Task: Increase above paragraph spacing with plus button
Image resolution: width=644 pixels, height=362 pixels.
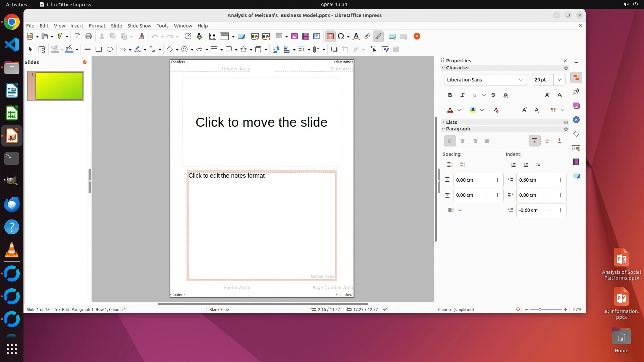Action: [497, 180]
